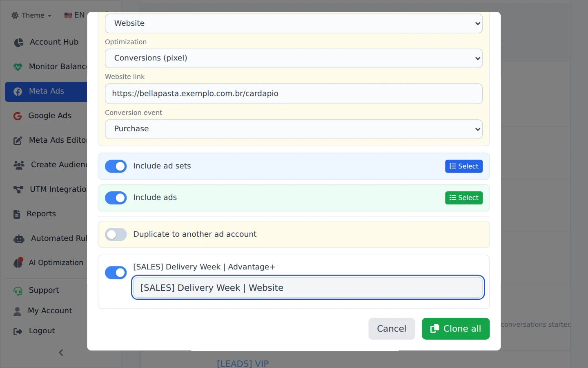Disable the Include ad sets toggle

click(116, 166)
